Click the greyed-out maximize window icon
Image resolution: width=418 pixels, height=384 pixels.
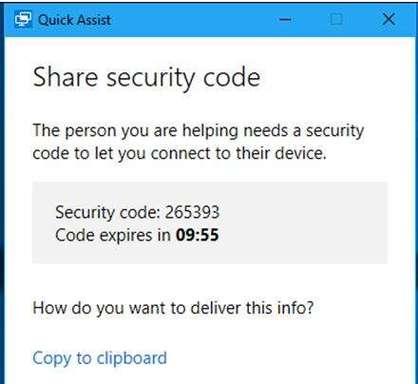[x=336, y=19]
